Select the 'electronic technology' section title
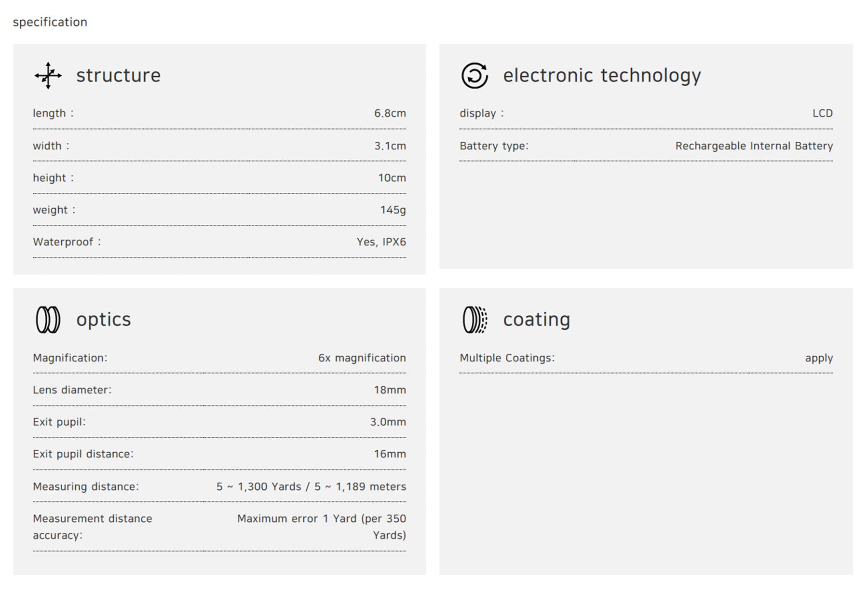 click(602, 76)
